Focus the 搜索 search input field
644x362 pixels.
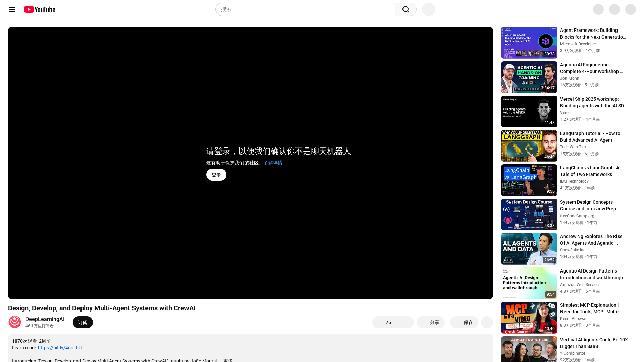coord(305,9)
